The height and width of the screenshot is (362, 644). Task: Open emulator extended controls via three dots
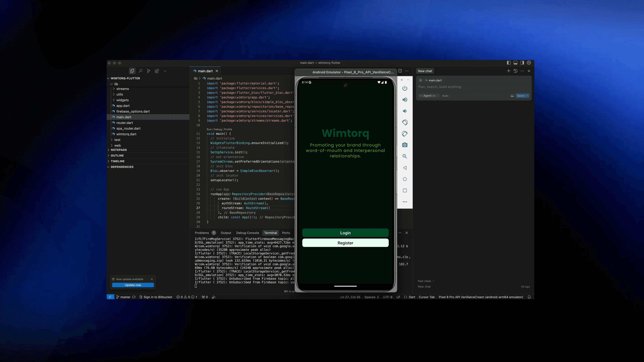[x=405, y=202]
